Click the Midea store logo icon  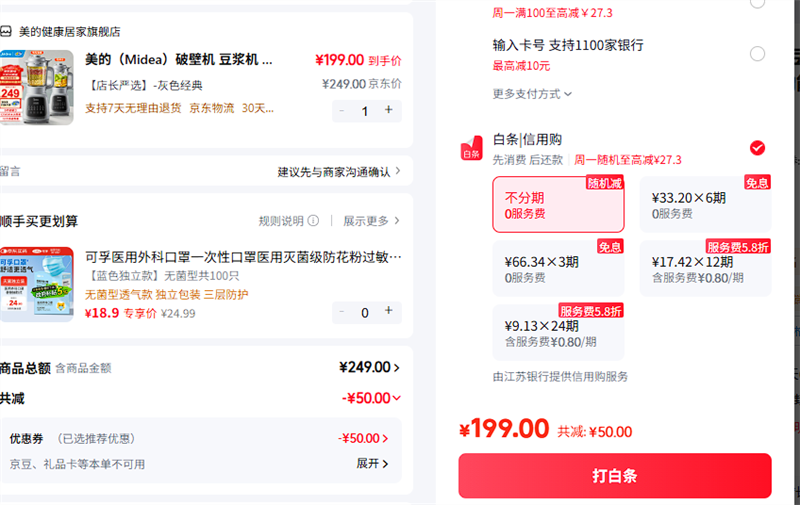pyautogui.click(x=6, y=32)
